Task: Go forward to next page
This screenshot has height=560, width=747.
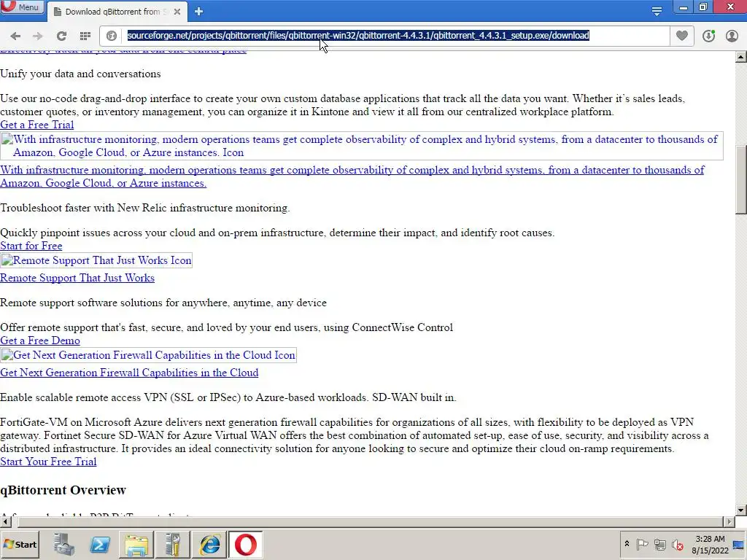Action: [38, 36]
